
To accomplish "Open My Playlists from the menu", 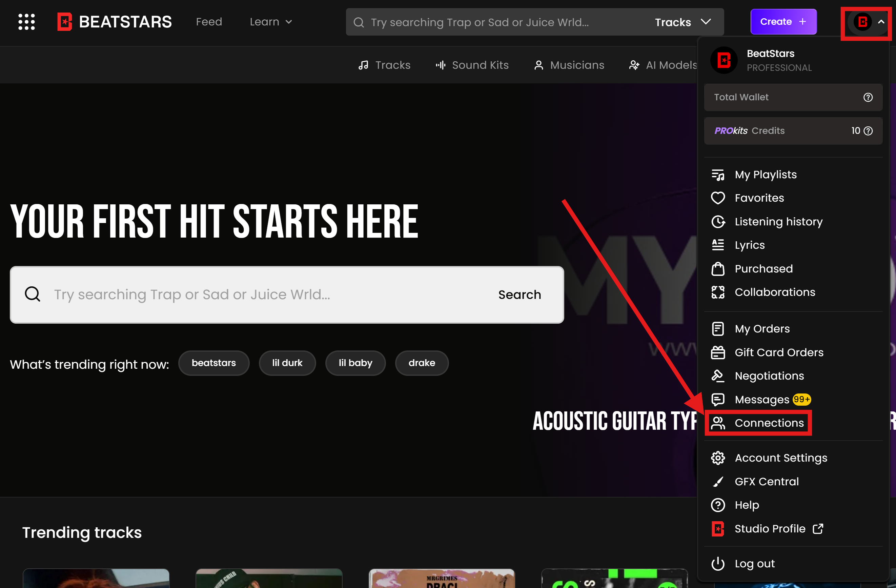I will [x=766, y=175].
